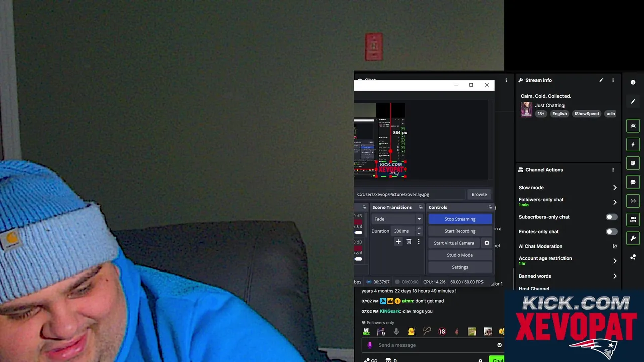Click Stop Streaming button
Screen dimensions: 644x362
click(x=460, y=219)
